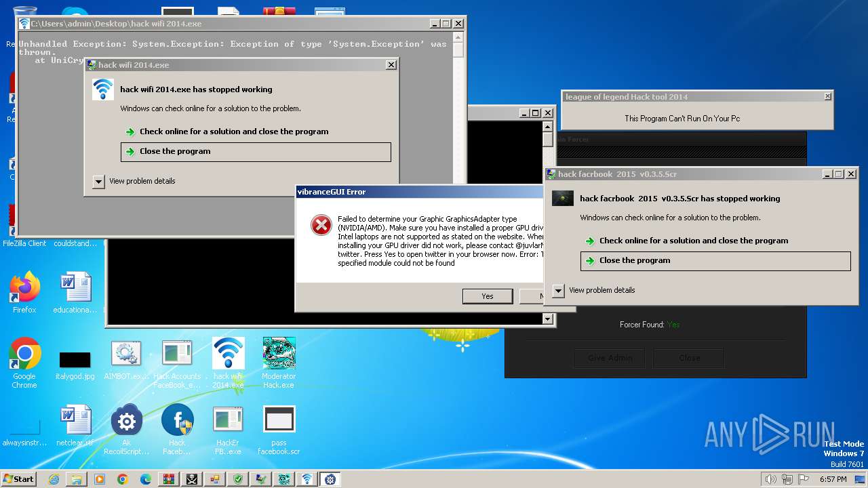Maximize the hack facrbook 2015 window
This screenshot has width=868, height=488.
click(x=838, y=174)
